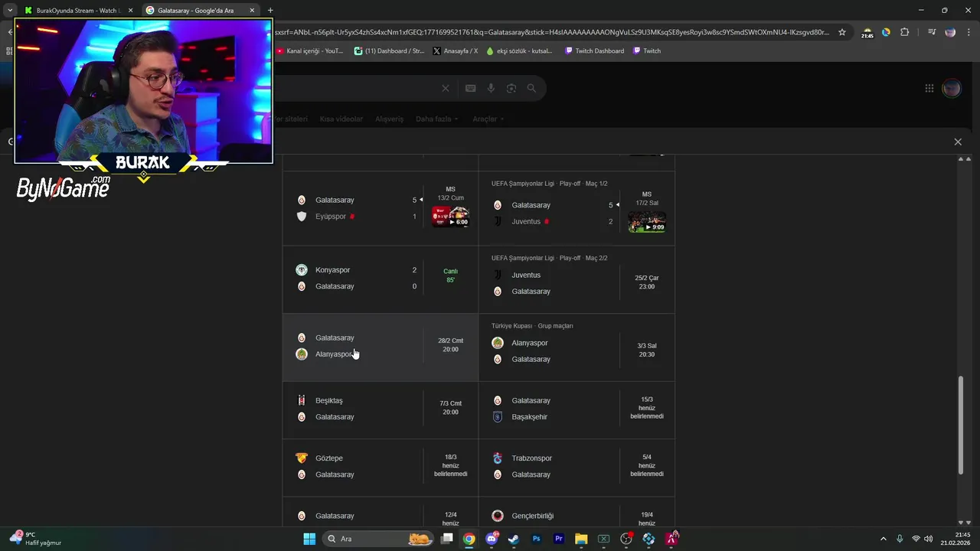Viewport: 980px width, 551px height.
Task: Open Chrome profile avatar in toolbar
Action: (x=950, y=32)
